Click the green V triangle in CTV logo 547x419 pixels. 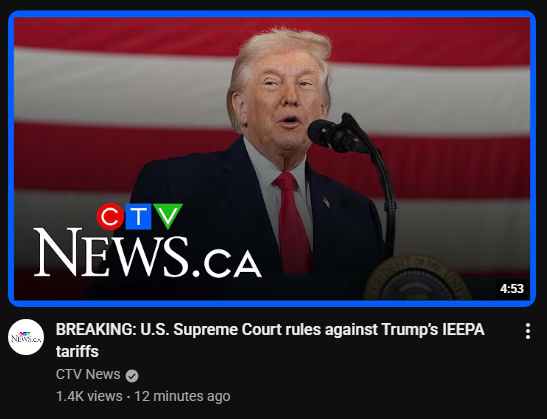(x=168, y=215)
